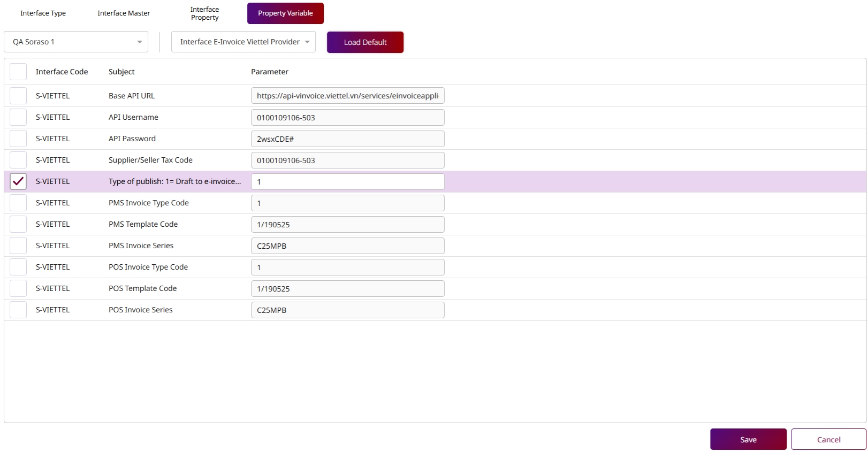Tick the API Password row checkbox
The width and height of the screenshot is (868, 452).
(x=18, y=139)
